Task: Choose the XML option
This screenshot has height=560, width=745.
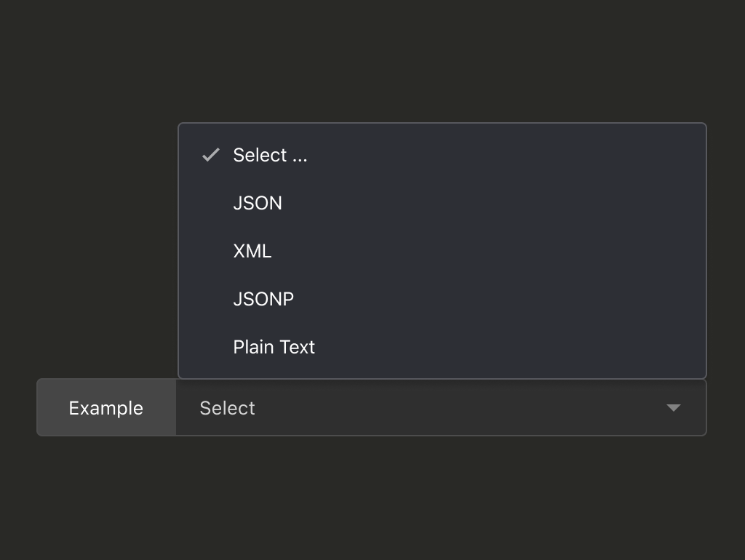Action: click(252, 251)
